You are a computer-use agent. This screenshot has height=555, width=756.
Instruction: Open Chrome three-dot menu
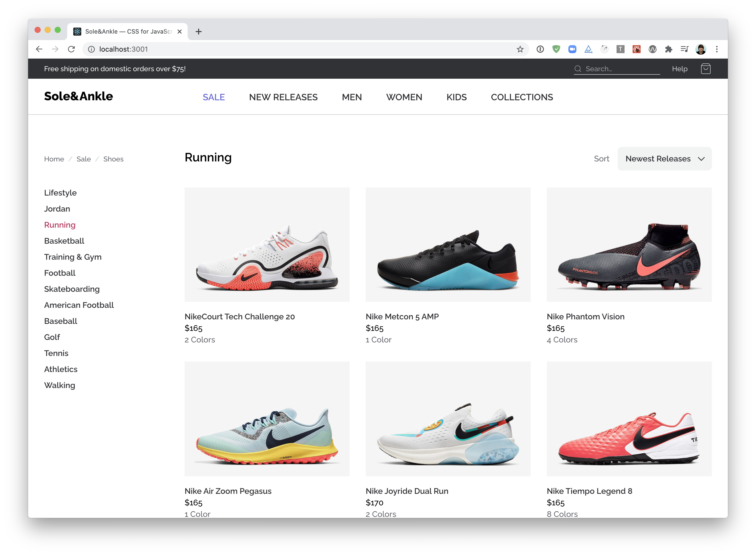pos(717,49)
